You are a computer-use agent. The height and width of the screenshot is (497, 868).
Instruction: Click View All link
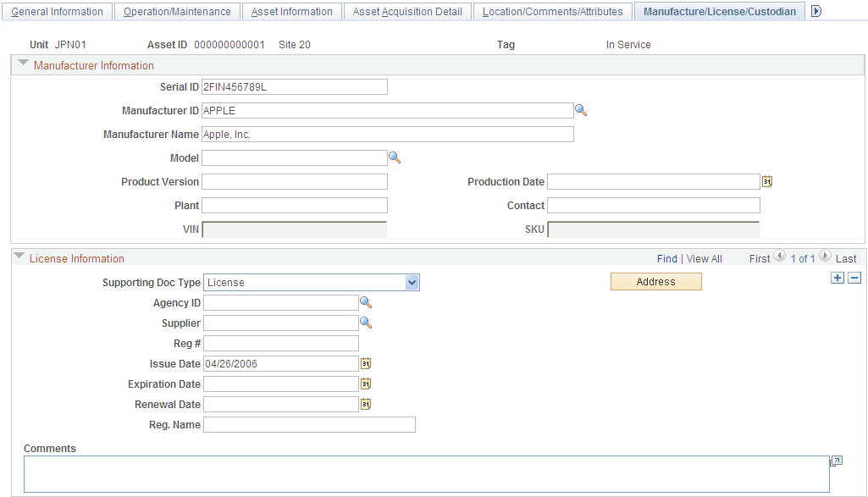pyautogui.click(x=705, y=259)
